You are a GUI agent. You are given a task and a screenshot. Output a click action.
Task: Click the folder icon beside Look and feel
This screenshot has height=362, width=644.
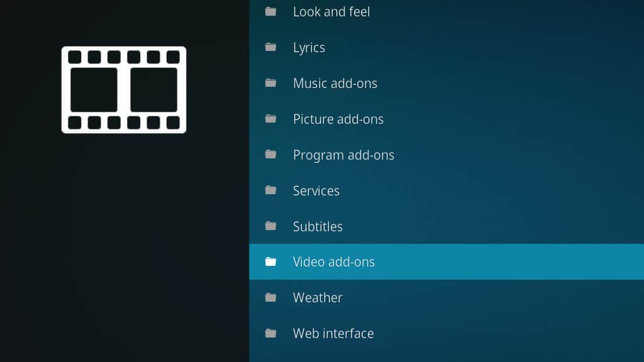(270, 11)
